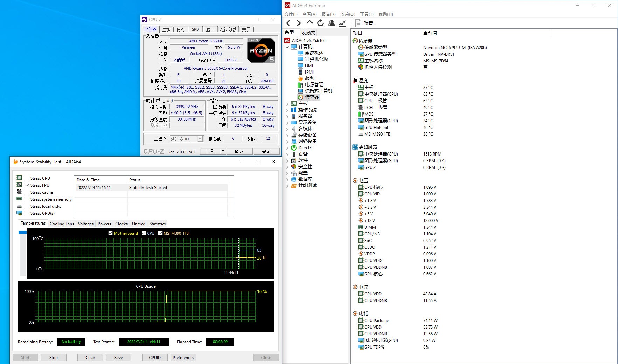This screenshot has width=618, height=364.
Task: Click the 温度 thermometer section icon
Action: coord(355,81)
